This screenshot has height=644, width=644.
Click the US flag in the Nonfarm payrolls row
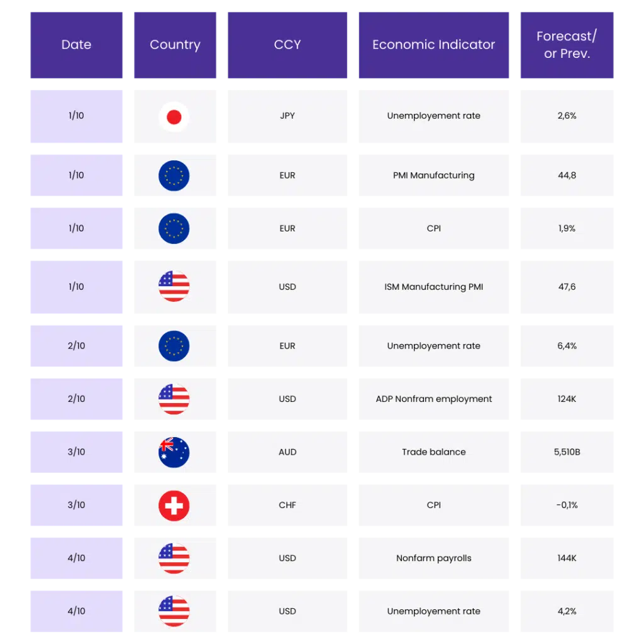[x=174, y=558]
